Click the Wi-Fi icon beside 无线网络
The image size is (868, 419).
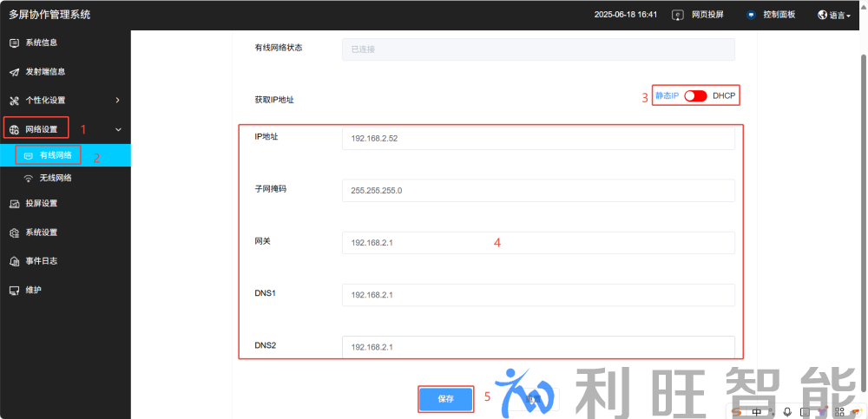(29, 179)
